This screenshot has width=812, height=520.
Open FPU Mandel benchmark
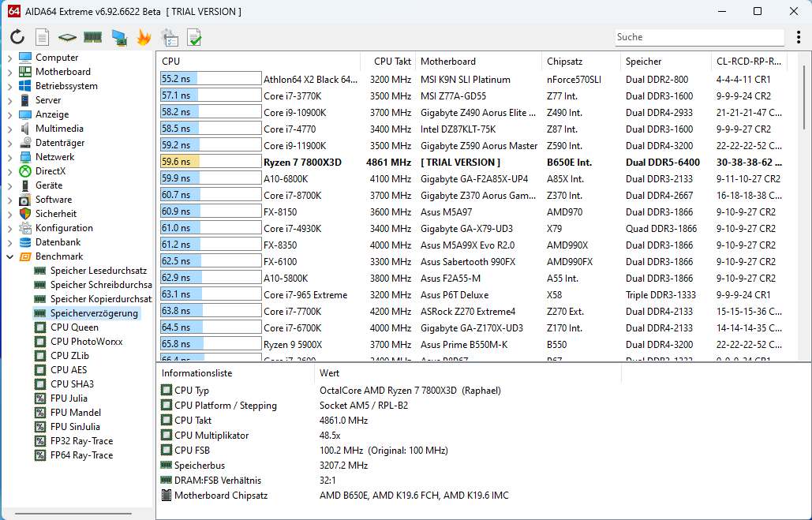tap(76, 412)
